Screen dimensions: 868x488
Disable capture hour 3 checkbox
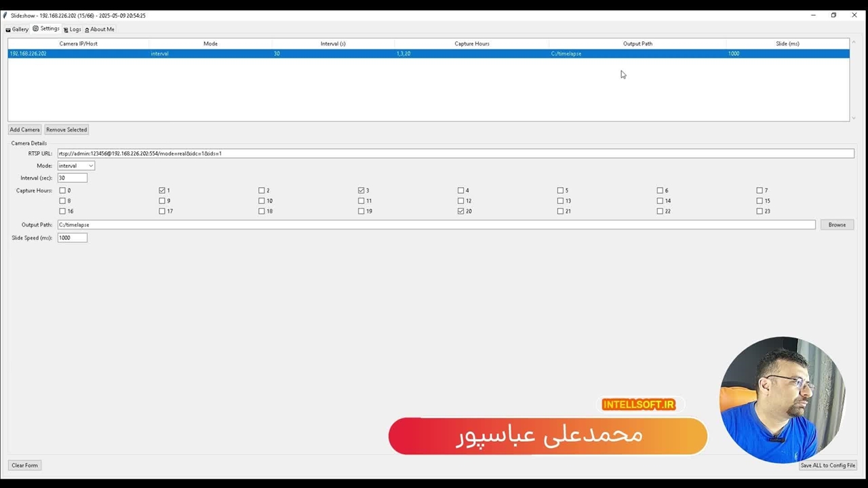click(361, 190)
